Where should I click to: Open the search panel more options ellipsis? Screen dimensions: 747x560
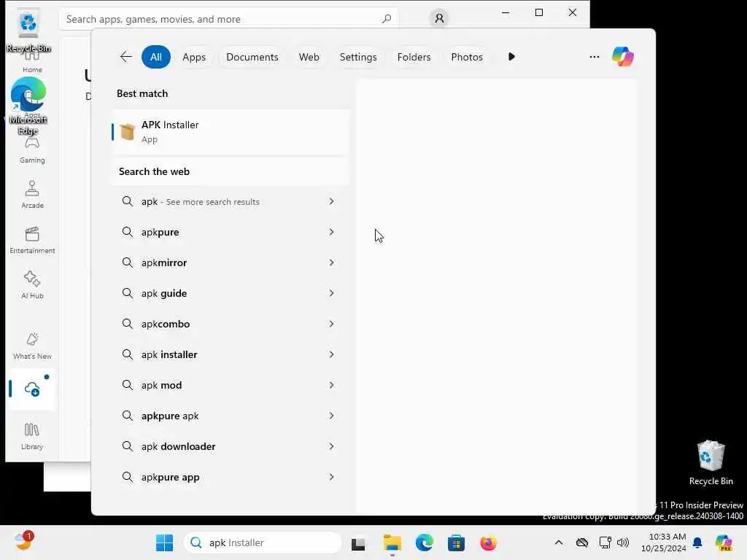[594, 57]
